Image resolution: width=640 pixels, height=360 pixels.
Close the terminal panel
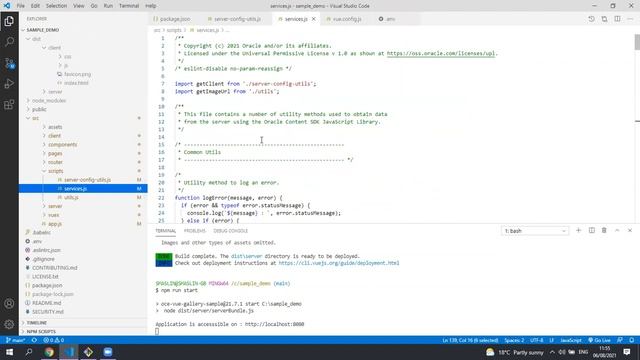click(630, 231)
